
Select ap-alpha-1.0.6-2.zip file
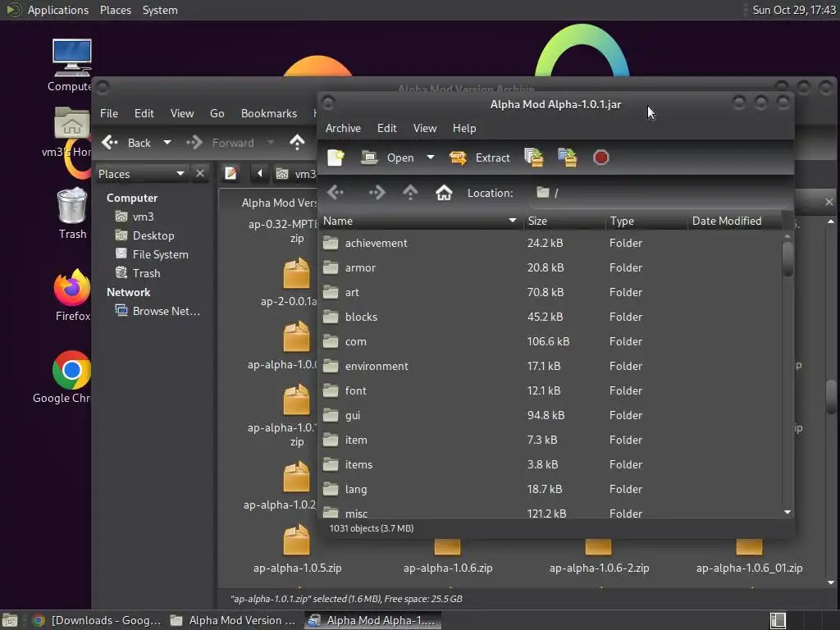(599, 557)
